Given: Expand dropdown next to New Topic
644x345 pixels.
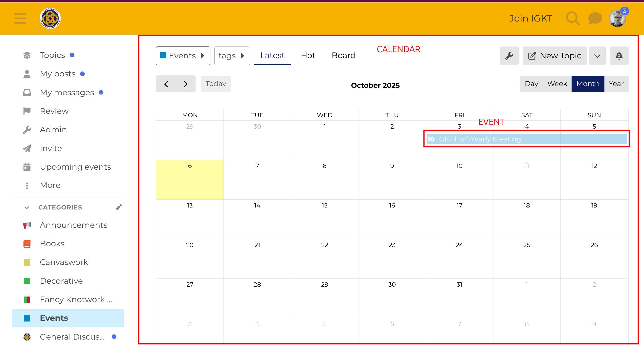Looking at the screenshot, I should point(597,56).
